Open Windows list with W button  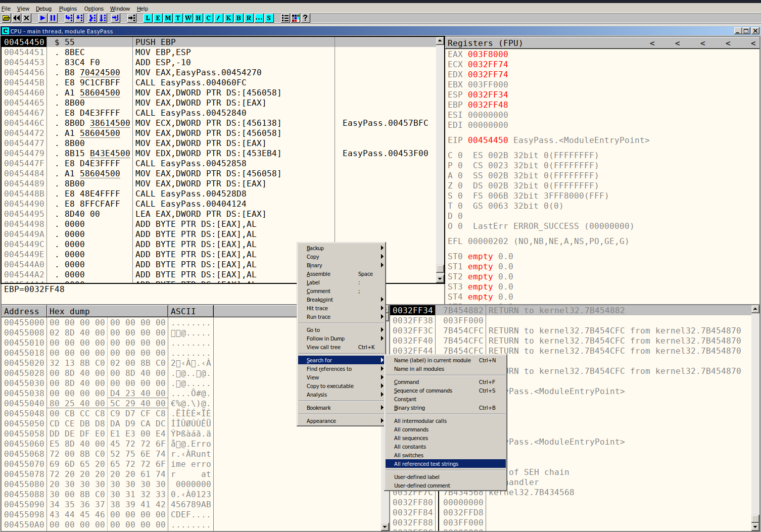[188, 18]
